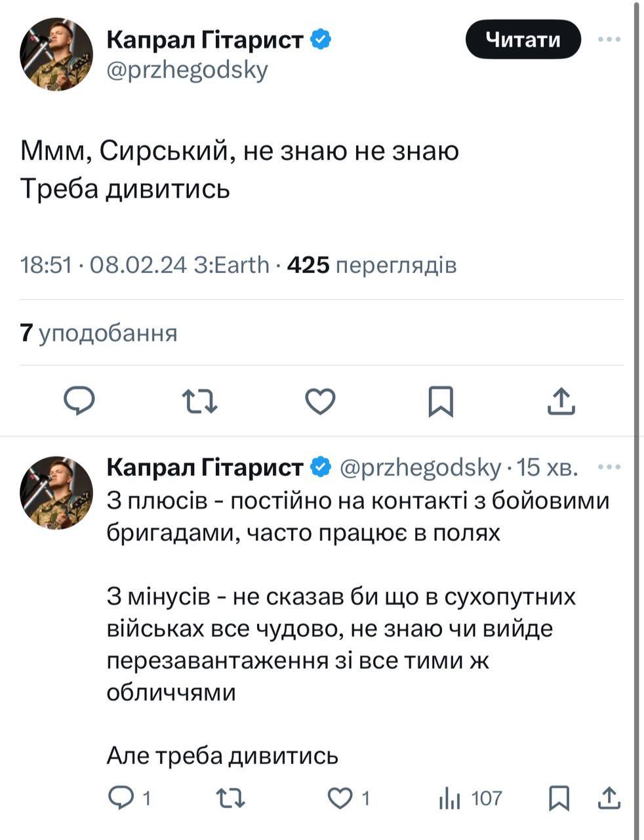Viewport: 644px width, 840px height.
Task: Open more options for the reply tweet
Action: click(609, 467)
